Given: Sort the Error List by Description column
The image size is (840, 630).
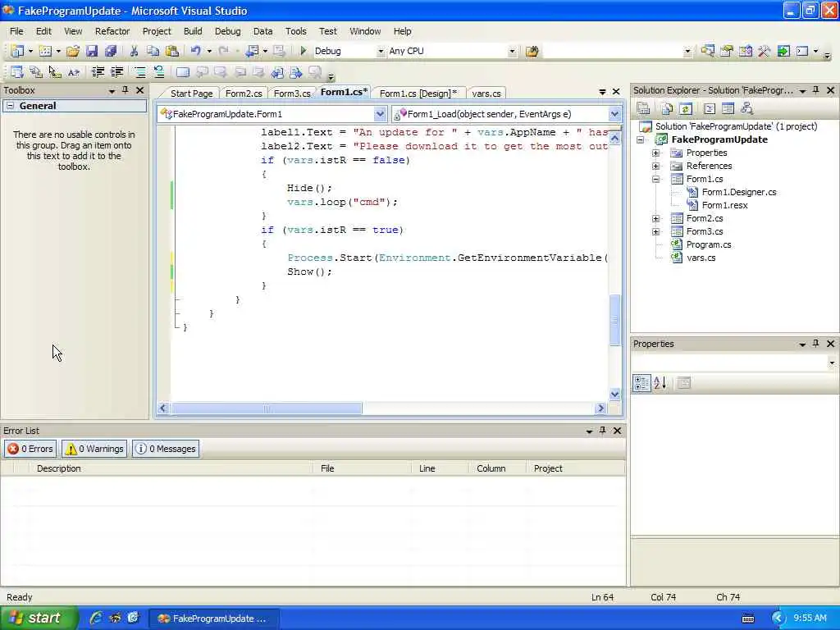Looking at the screenshot, I should 170,468.
